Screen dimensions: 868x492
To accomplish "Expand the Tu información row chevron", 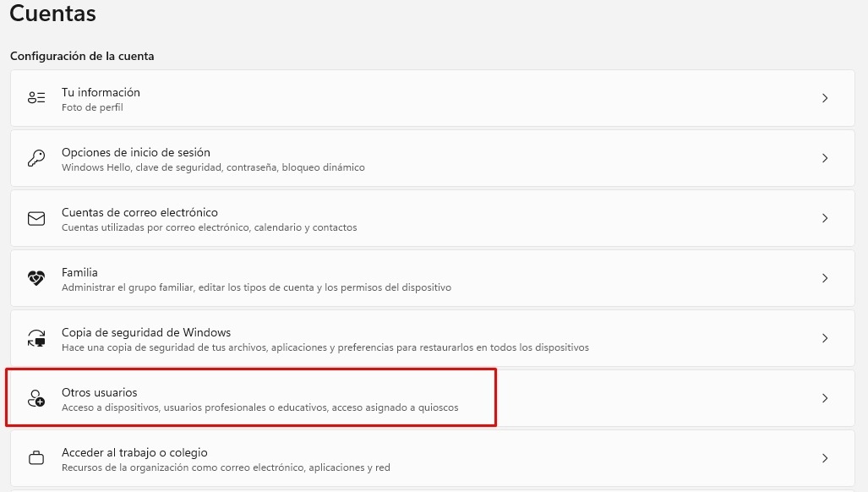I will [825, 98].
